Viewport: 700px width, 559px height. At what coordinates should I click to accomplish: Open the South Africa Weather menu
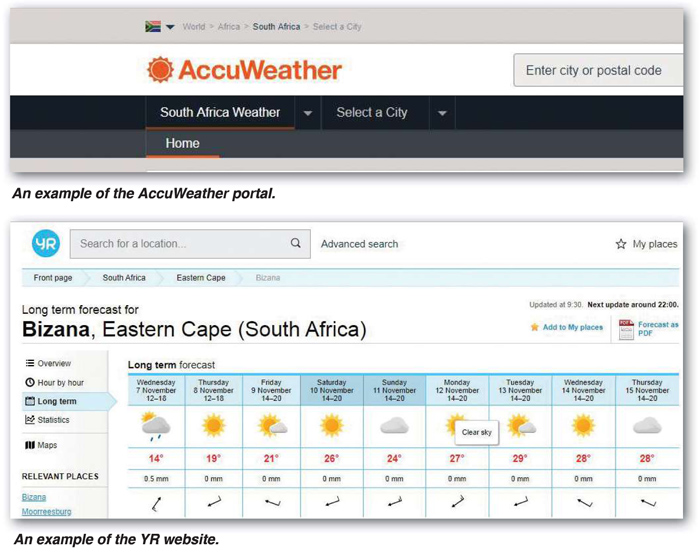220,113
